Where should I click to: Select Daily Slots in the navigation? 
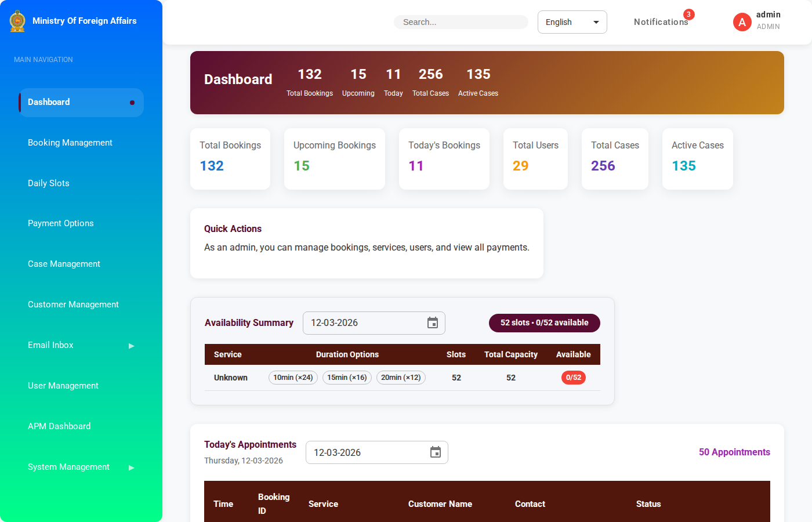(49, 183)
